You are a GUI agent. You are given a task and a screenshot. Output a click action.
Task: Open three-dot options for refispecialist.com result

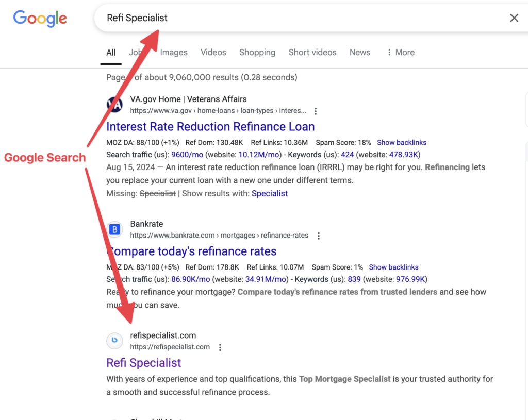[x=220, y=347]
